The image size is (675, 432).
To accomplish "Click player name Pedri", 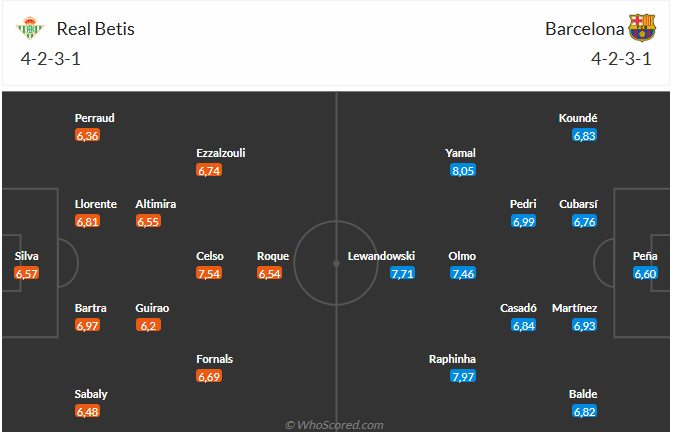I will pyautogui.click(x=524, y=204).
